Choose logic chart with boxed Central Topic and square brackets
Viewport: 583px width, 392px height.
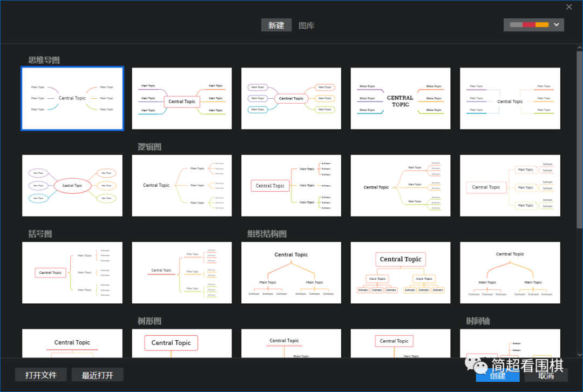pos(291,186)
